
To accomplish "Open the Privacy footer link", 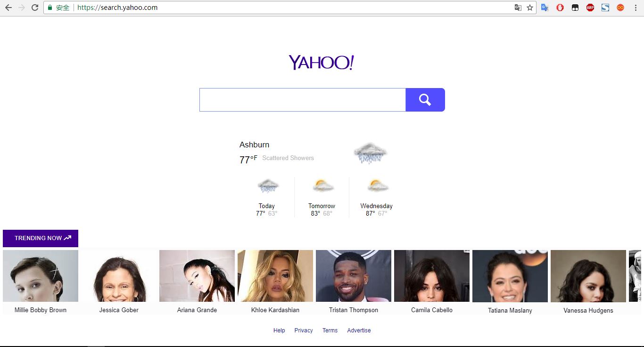I will pyautogui.click(x=304, y=331).
